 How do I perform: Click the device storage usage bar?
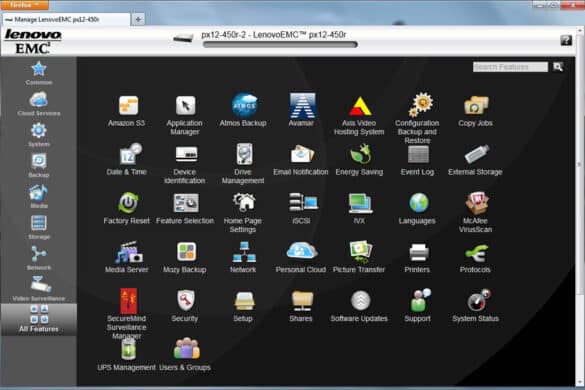[x=280, y=45]
